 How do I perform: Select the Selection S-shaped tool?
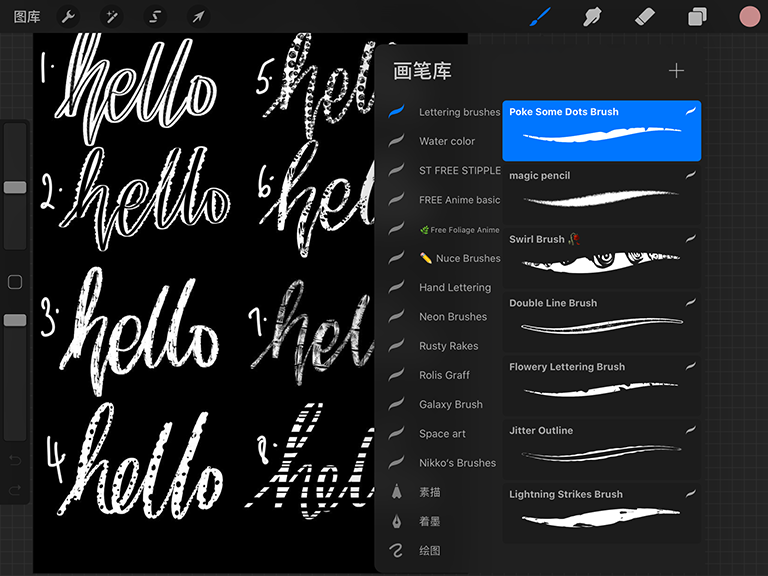pyautogui.click(x=155, y=16)
